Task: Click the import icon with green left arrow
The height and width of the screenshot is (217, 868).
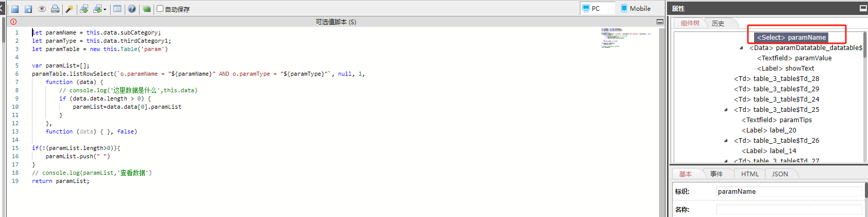Action: point(97,9)
